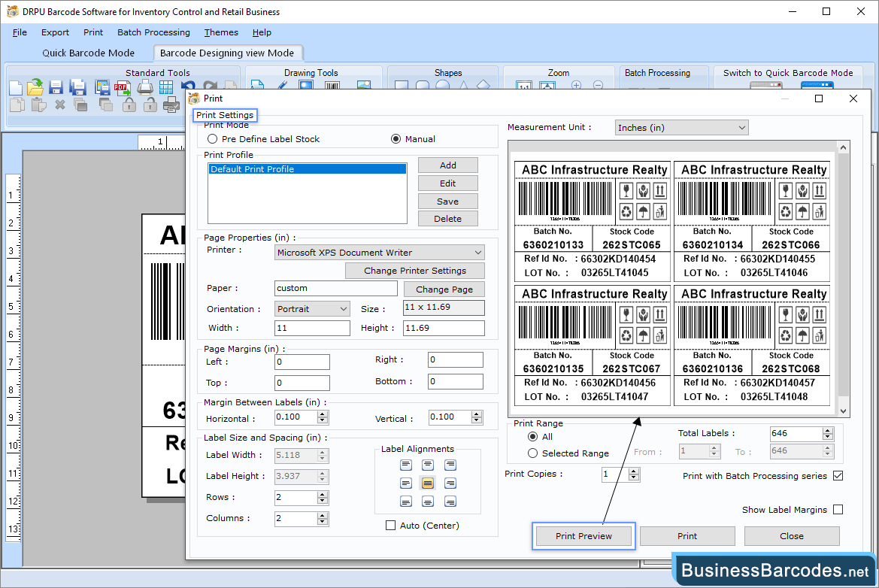Align labels to middle left

406,483
